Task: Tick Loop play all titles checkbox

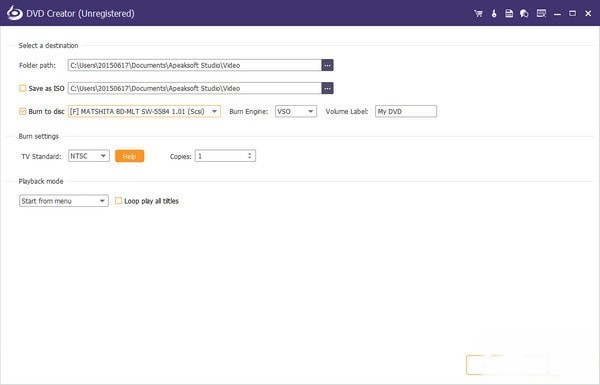Action: coord(119,201)
